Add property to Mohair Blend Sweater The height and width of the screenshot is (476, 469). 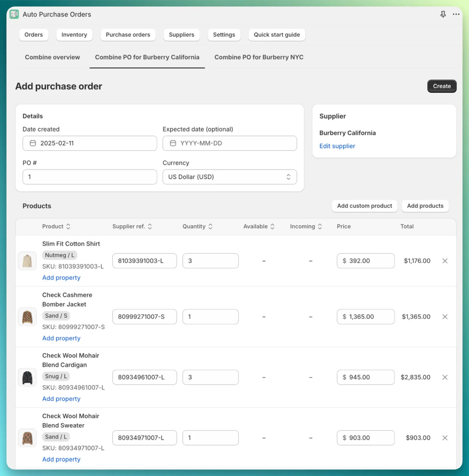click(x=61, y=459)
